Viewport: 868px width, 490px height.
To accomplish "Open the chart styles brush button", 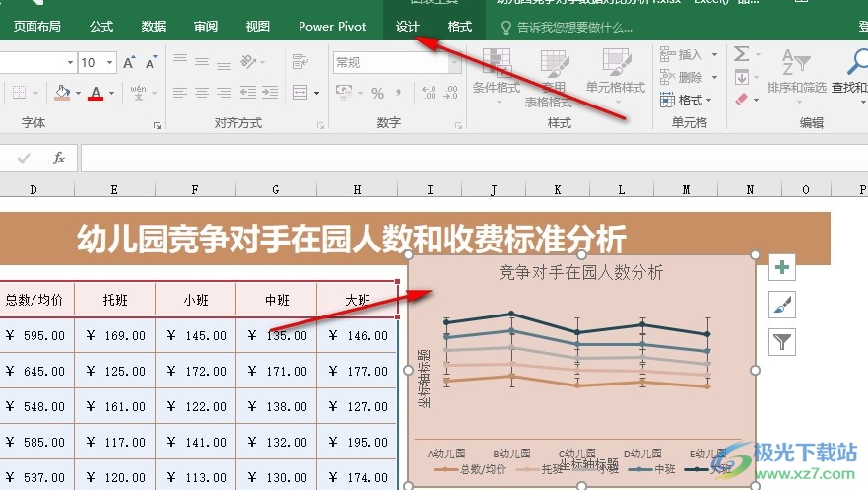I will point(782,305).
